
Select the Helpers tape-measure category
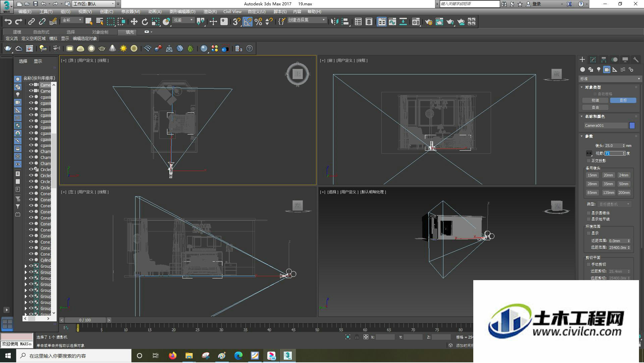(x=615, y=69)
